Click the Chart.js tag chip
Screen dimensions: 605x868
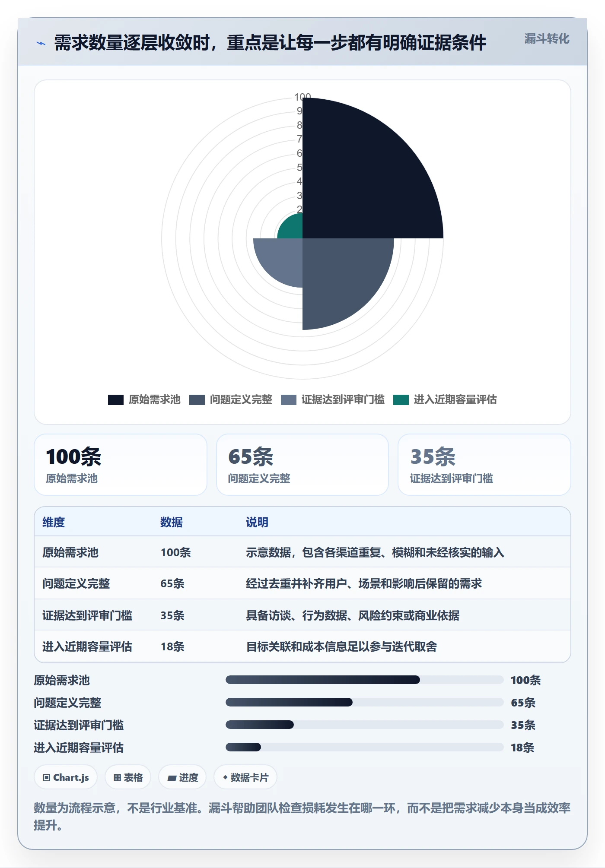click(x=66, y=777)
